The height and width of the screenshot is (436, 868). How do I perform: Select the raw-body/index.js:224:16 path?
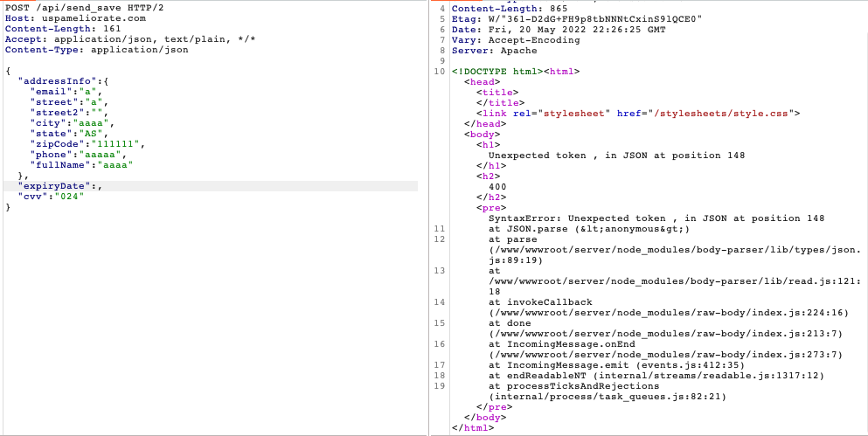(x=669, y=313)
